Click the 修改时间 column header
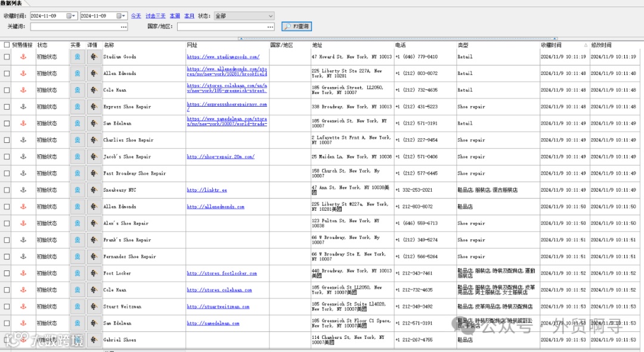 614,45
